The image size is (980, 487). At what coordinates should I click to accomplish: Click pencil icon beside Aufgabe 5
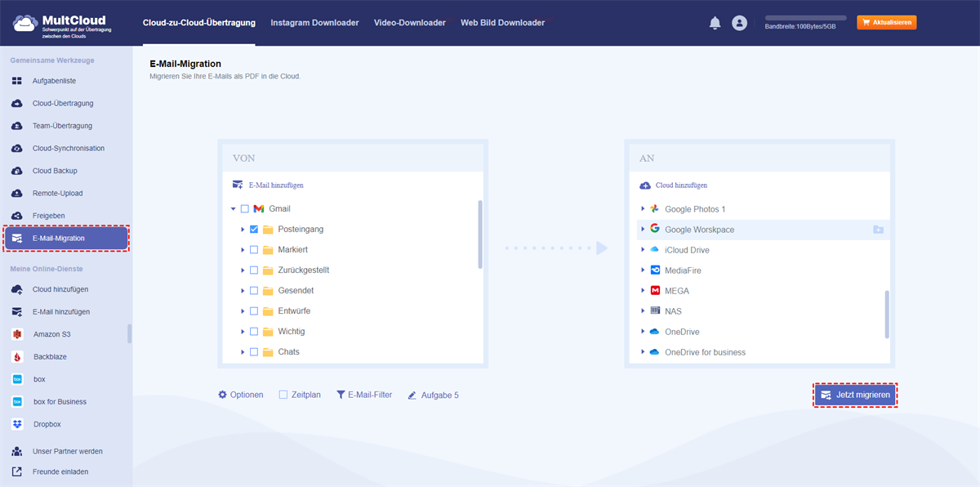pyautogui.click(x=412, y=395)
